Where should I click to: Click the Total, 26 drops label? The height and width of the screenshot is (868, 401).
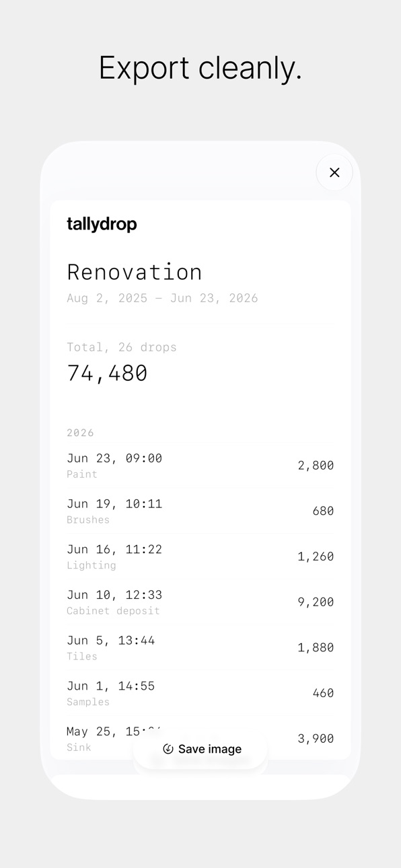[122, 347]
